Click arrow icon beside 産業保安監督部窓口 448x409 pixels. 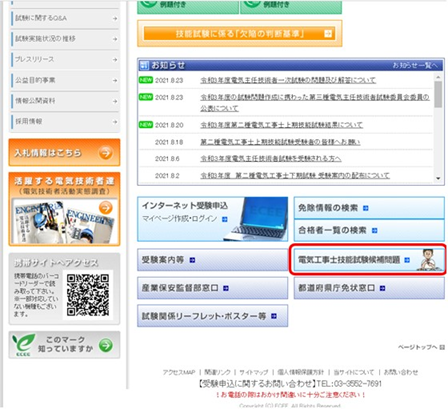point(226,288)
